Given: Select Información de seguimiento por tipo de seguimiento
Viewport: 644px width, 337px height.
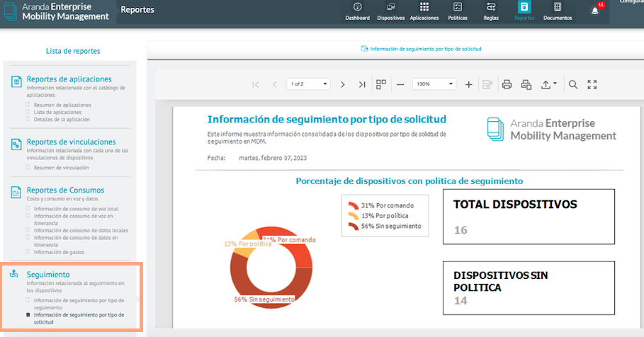Looking at the screenshot, I should [x=79, y=304].
